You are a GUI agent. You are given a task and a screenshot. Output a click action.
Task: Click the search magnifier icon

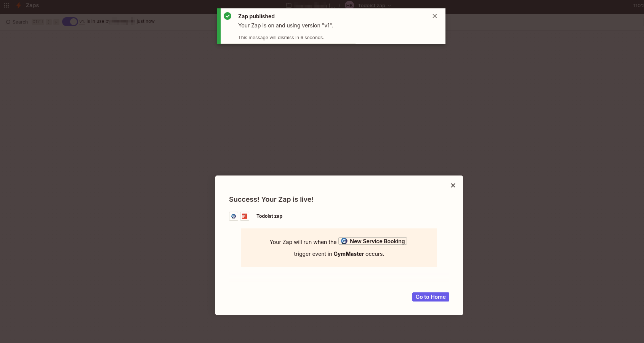[8, 22]
